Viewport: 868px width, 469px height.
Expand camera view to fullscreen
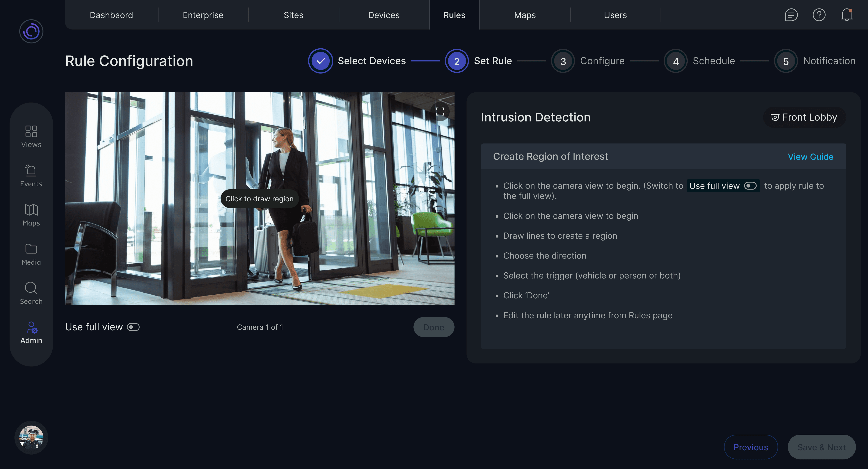440,111
